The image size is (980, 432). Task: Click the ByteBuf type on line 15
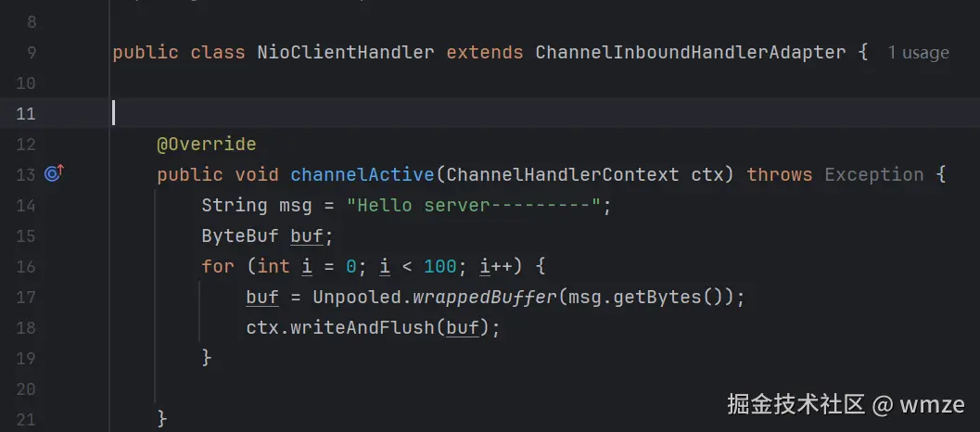[240, 235]
